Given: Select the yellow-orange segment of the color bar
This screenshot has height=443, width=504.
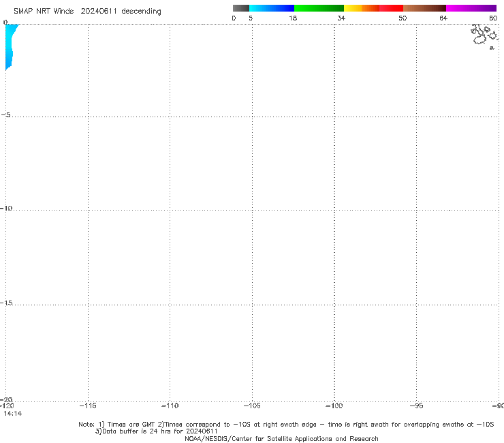Looking at the screenshot, I should point(362,8).
